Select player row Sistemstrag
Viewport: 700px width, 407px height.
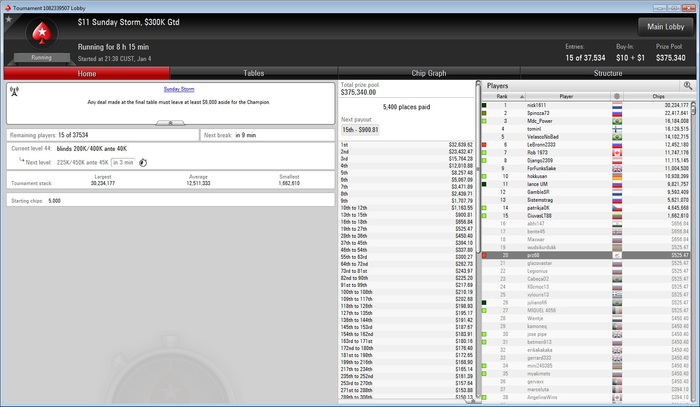[586, 200]
